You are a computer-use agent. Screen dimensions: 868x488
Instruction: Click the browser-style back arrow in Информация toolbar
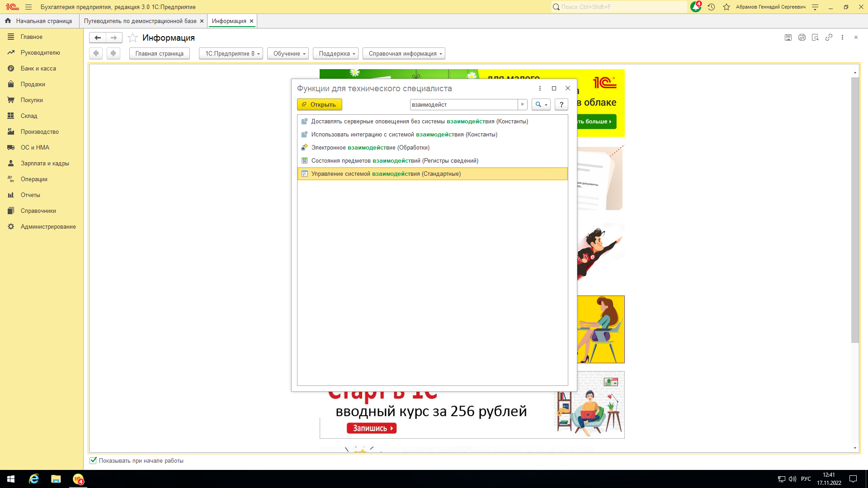96,53
